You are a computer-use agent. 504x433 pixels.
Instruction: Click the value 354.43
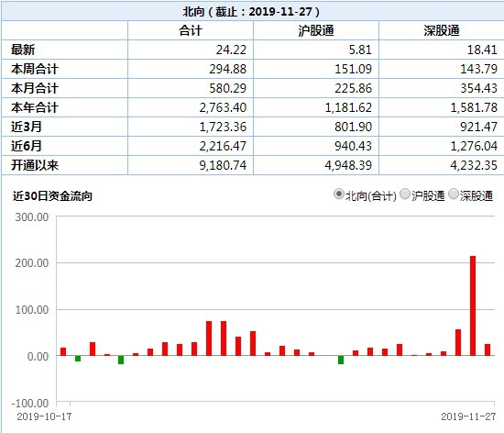point(479,88)
